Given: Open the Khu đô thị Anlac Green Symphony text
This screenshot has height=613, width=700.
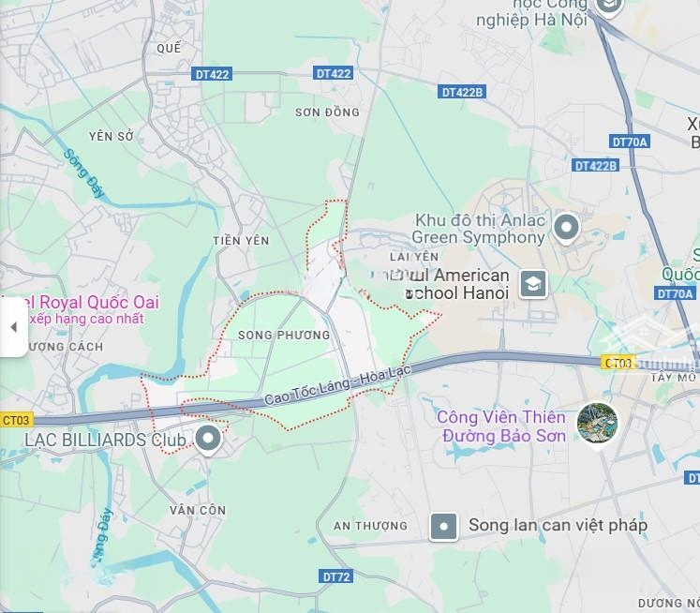Looking at the screenshot, I should [479, 229].
